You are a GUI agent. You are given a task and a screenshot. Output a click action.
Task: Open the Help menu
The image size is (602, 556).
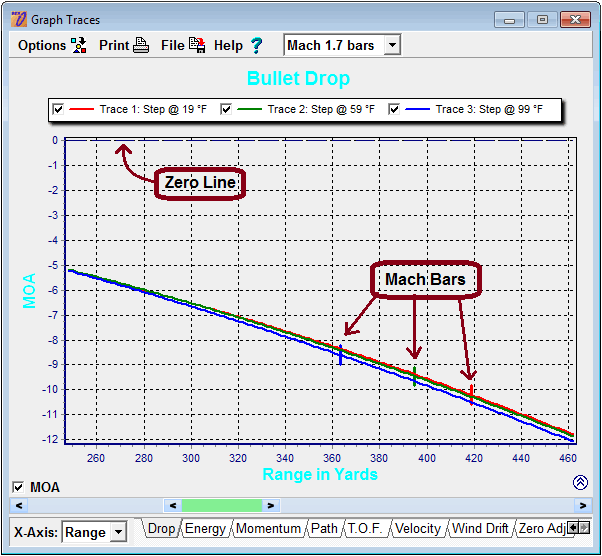228,45
